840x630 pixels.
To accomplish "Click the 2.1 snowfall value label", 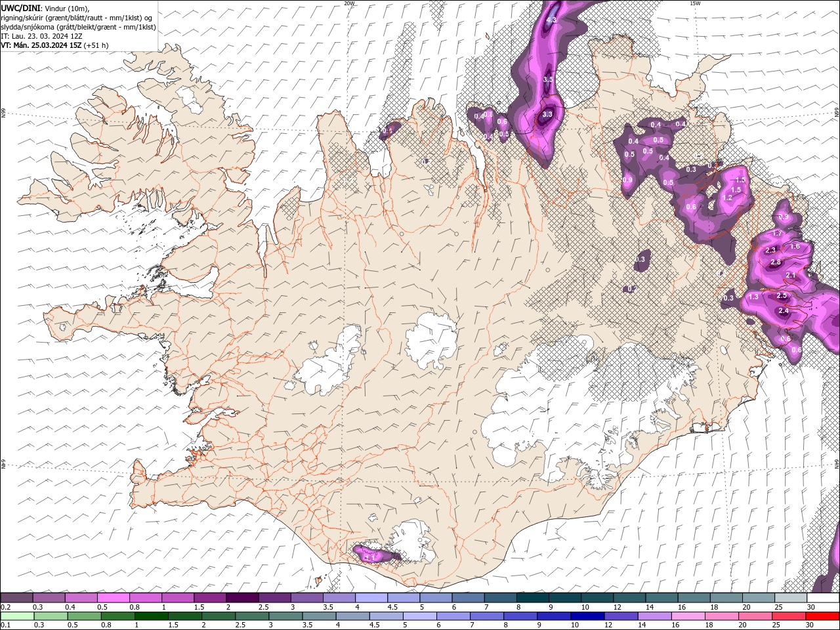I will pyautogui.click(x=791, y=276).
